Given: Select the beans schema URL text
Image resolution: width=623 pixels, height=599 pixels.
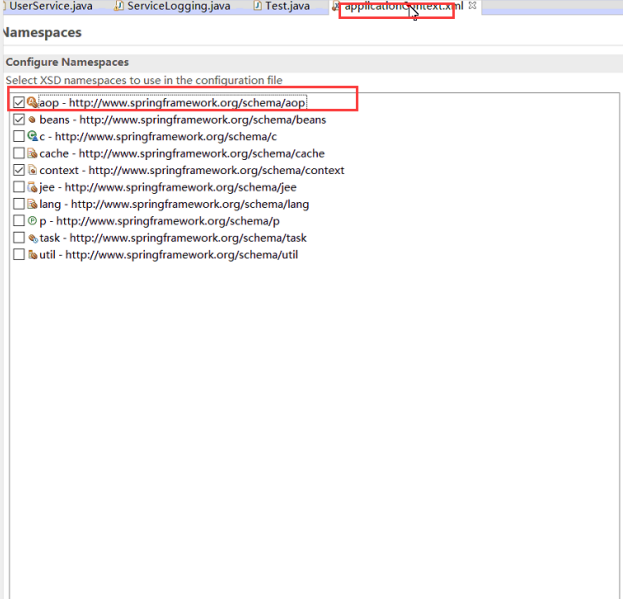Looking at the screenshot, I should click(x=203, y=120).
